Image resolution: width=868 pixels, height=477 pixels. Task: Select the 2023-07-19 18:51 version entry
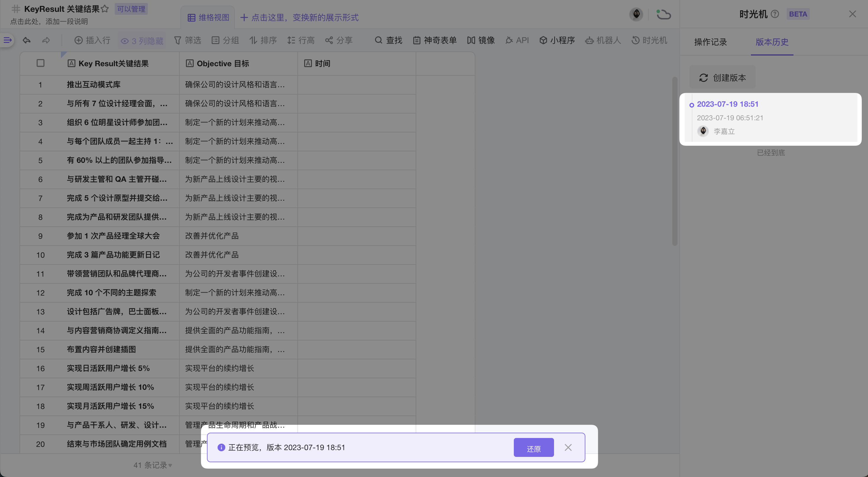pyautogui.click(x=728, y=104)
